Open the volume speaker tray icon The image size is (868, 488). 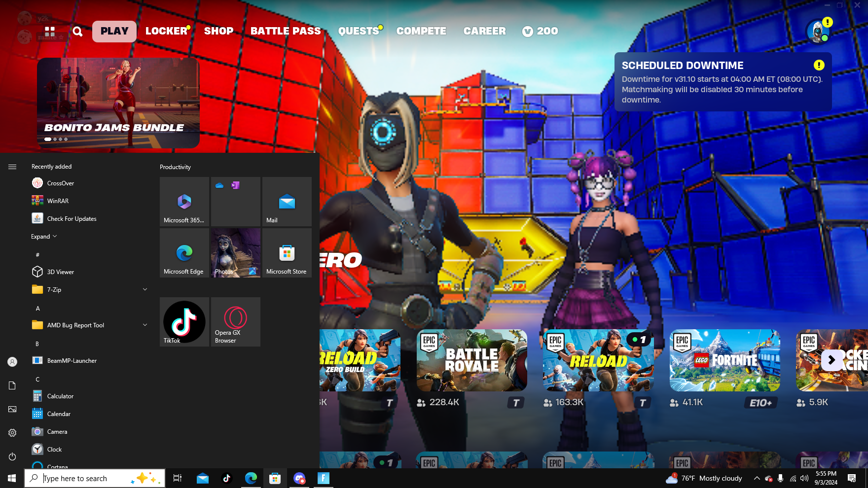pos(804,478)
